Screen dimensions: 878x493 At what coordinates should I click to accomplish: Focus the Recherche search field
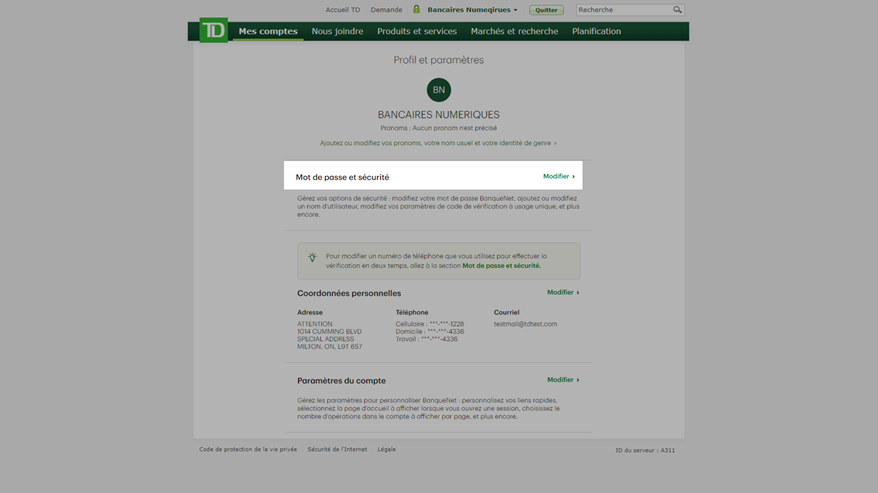(x=623, y=10)
